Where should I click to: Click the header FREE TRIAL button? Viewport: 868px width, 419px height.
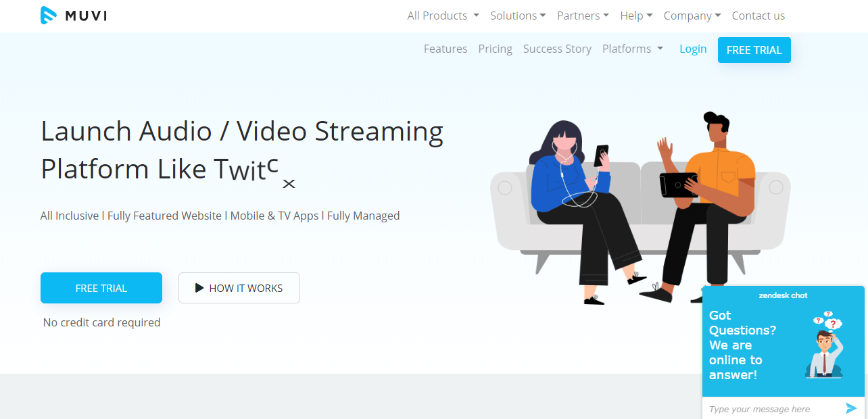coord(754,50)
